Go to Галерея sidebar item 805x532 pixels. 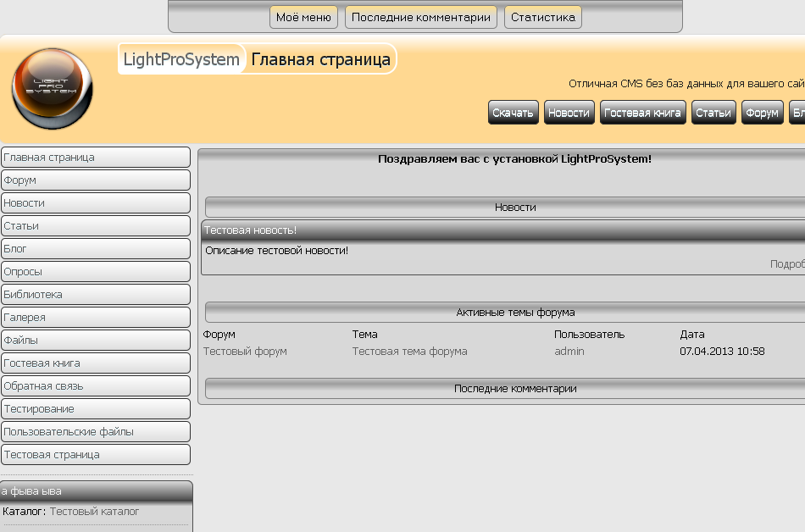click(96, 318)
